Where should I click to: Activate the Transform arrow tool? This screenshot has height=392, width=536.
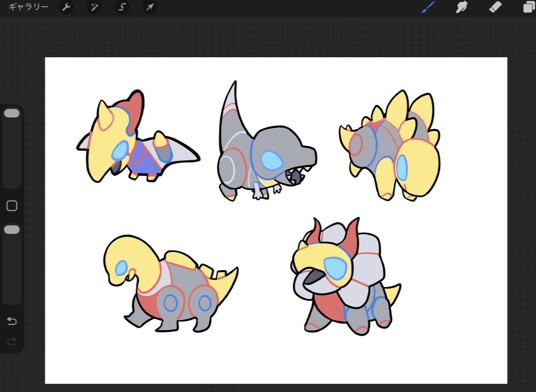pyautogui.click(x=150, y=7)
